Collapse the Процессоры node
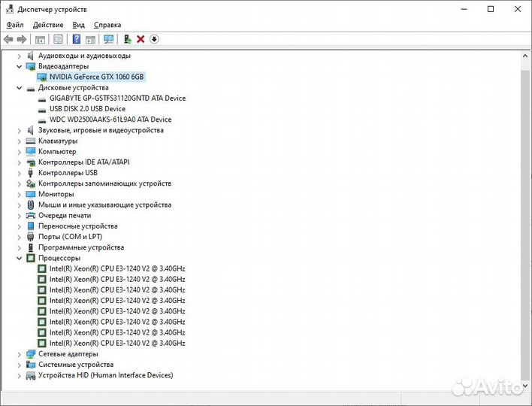The height and width of the screenshot is (406, 532). pyautogui.click(x=20, y=259)
